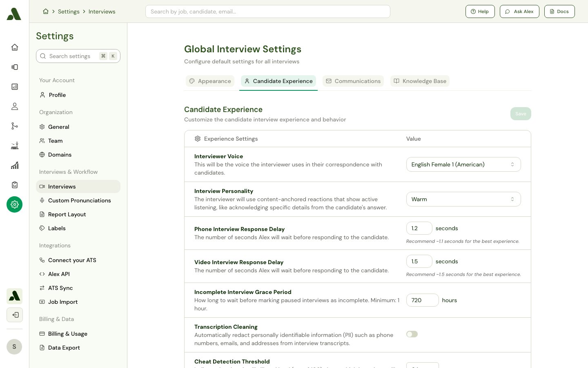The height and width of the screenshot is (368, 588).
Task: Select the Candidate Experience tab
Action: (x=278, y=81)
